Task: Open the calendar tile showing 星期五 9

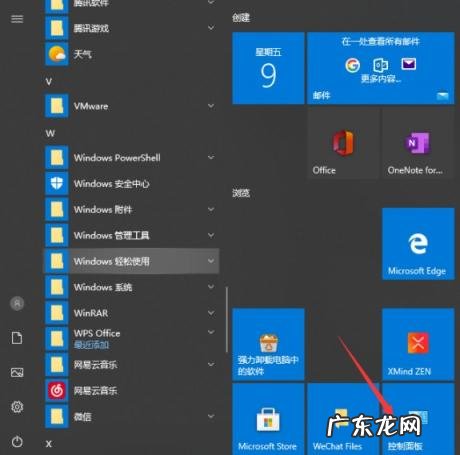Action: [x=268, y=68]
